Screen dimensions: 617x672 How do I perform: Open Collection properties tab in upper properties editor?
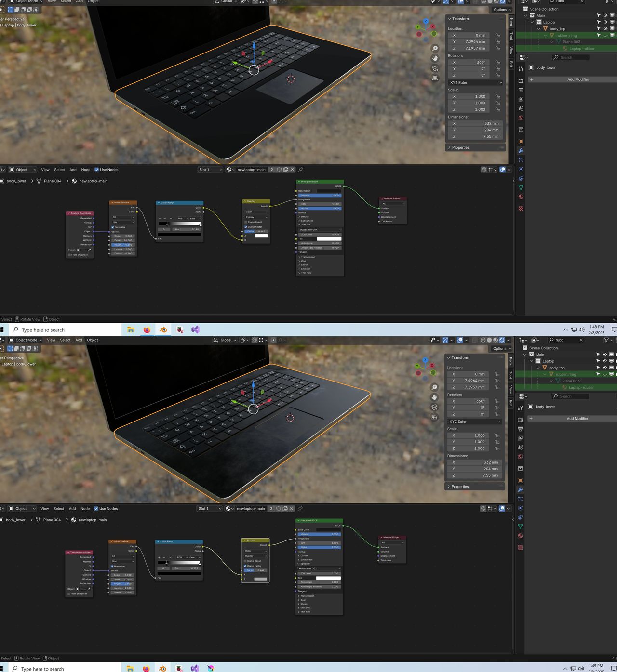pyautogui.click(x=521, y=130)
